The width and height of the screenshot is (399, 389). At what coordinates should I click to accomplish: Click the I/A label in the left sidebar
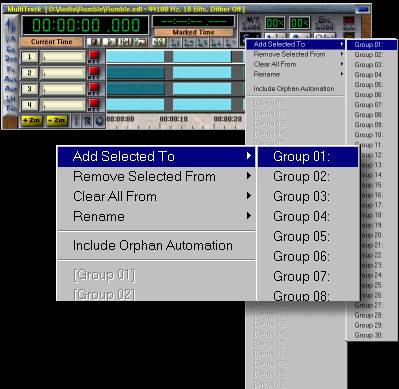click(x=11, y=39)
